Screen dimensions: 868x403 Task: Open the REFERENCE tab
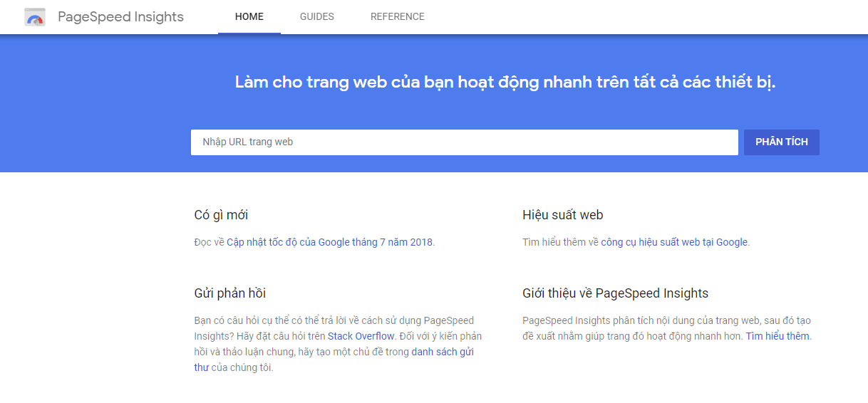398,17
